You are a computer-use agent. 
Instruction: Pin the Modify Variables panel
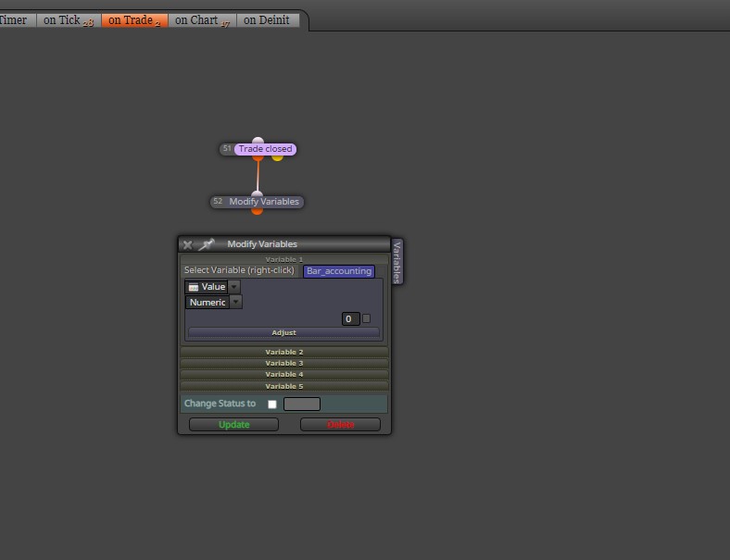click(207, 244)
